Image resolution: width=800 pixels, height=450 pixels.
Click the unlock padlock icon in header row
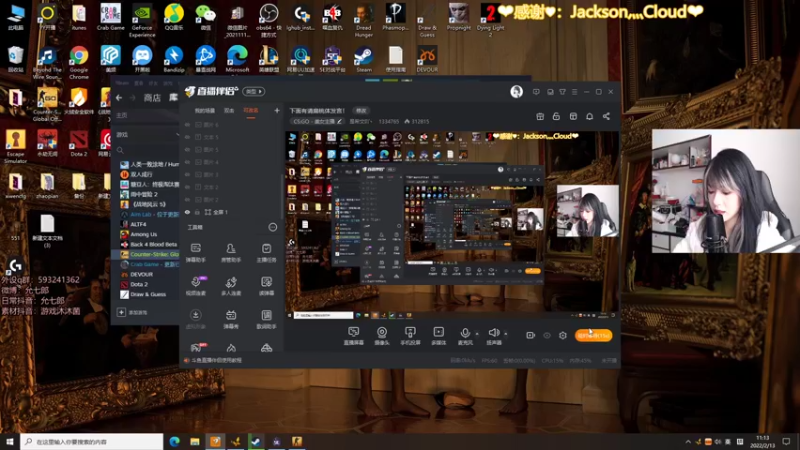pos(556,116)
